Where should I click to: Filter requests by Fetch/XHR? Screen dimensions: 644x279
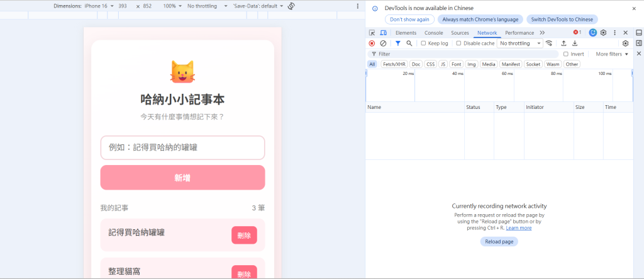394,64
